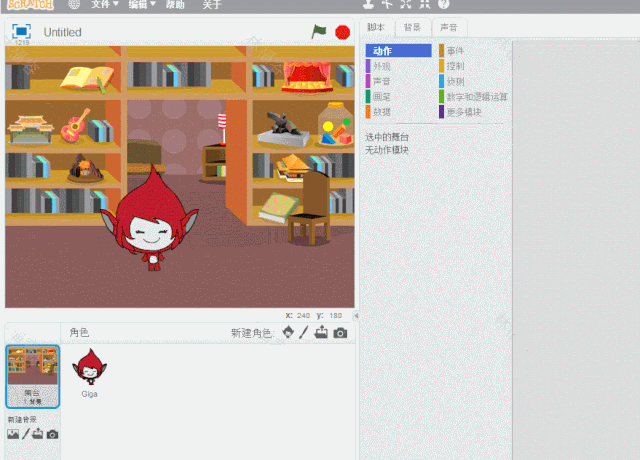Paint a new sprite with brush icon
This screenshot has width=640, height=460.
point(305,332)
